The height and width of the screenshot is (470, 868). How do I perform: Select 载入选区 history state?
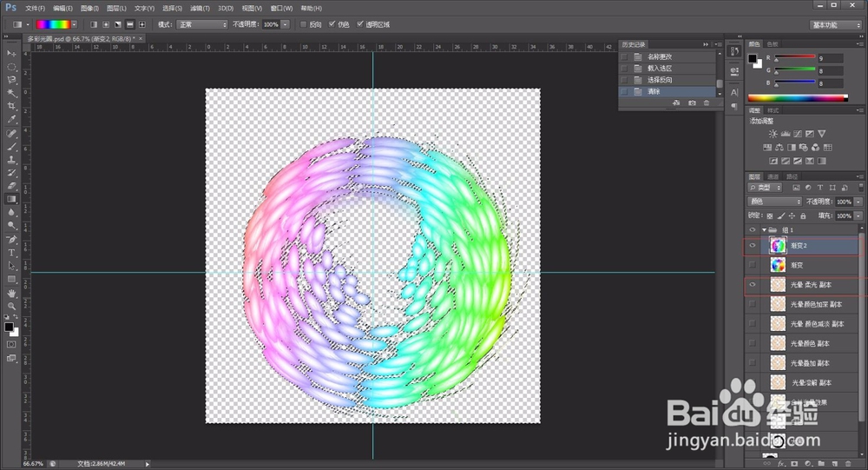[667, 68]
